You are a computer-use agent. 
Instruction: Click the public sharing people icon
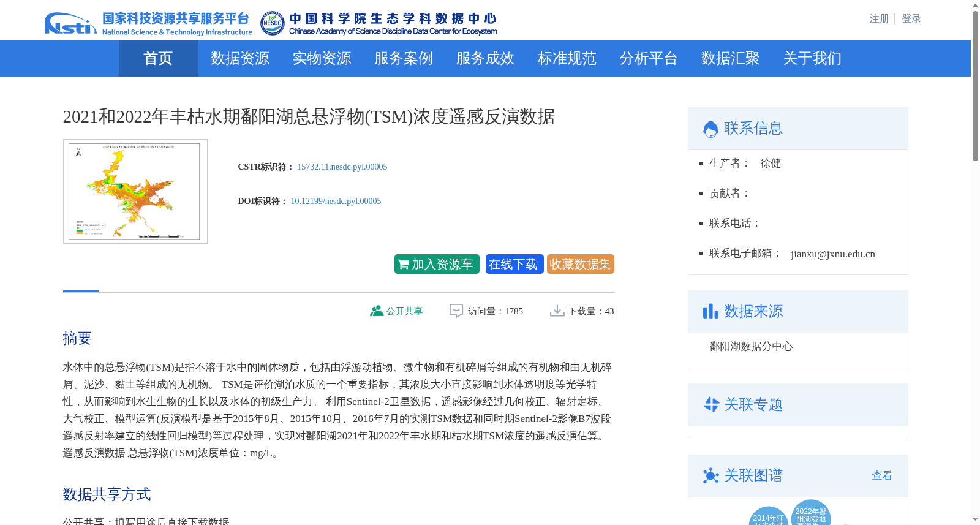pos(377,311)
